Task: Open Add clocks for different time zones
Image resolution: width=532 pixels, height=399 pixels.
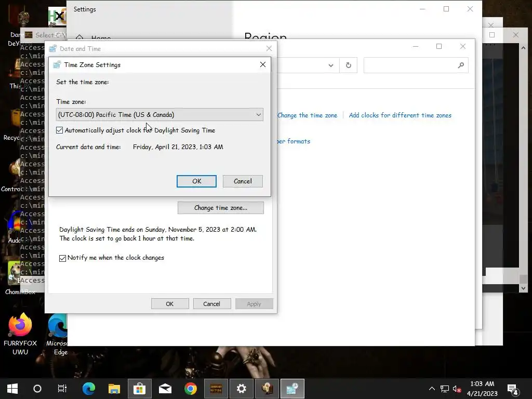Action: (400, 115)
